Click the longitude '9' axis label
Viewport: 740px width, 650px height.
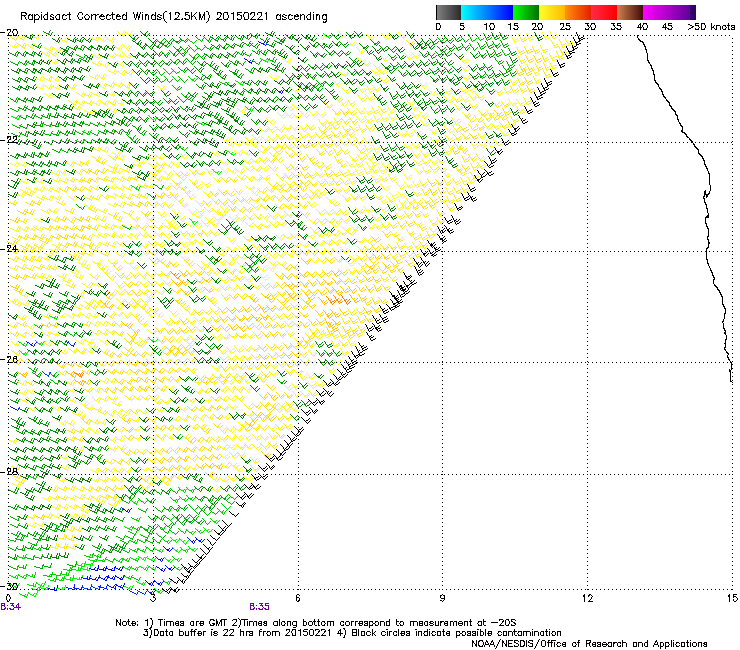pyautogui.click(x=442, y=598)
